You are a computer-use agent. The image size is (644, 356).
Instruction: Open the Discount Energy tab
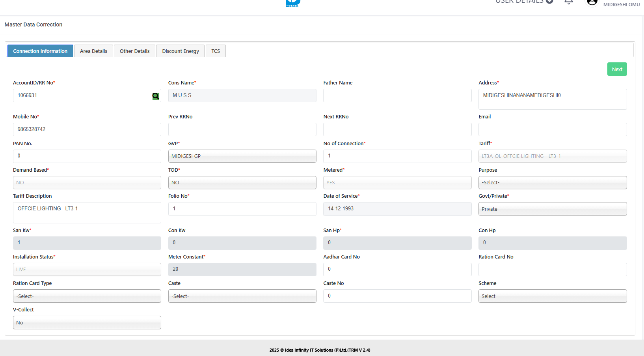[x=181, y=51]
